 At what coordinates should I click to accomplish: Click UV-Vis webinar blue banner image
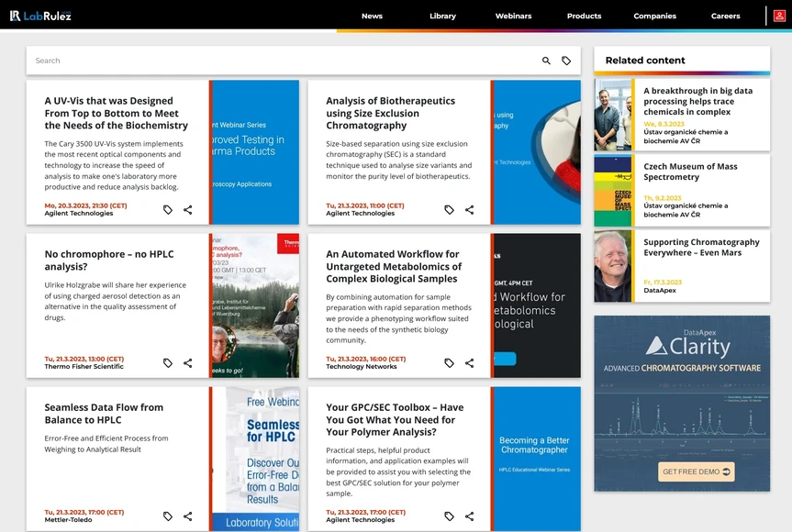pos(255,152)
